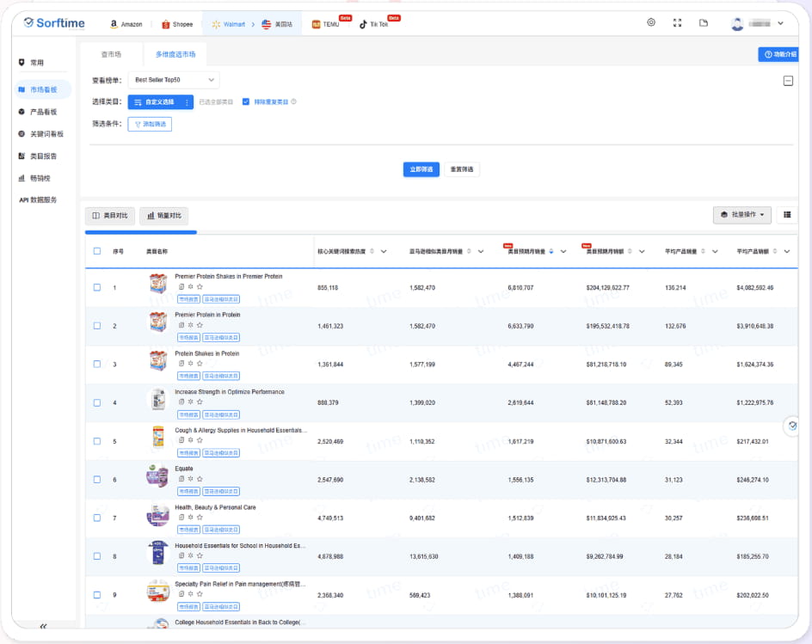Tick the select-all checkbox in table header

[97, 251]
